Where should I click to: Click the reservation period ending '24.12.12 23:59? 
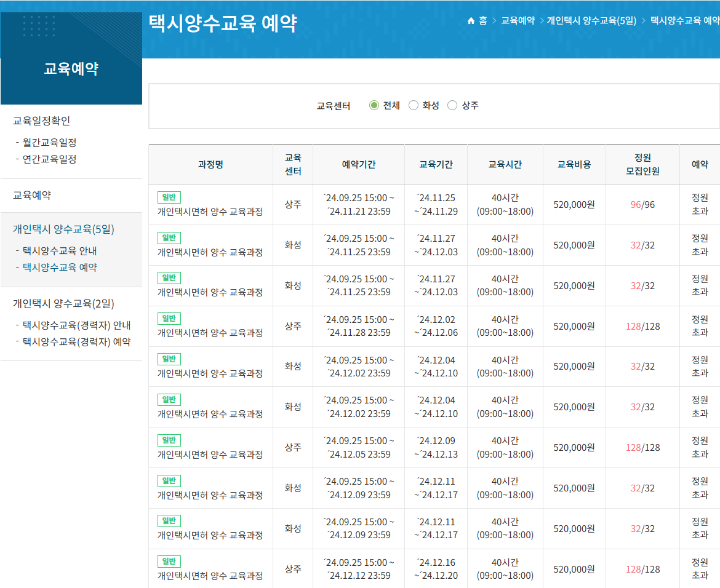pos(359,569)
